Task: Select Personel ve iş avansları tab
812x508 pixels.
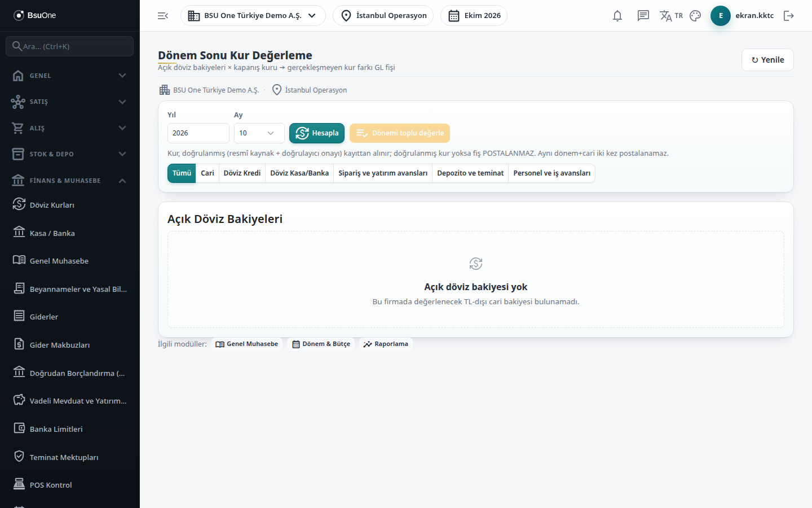Action: [x=552, y=173]
